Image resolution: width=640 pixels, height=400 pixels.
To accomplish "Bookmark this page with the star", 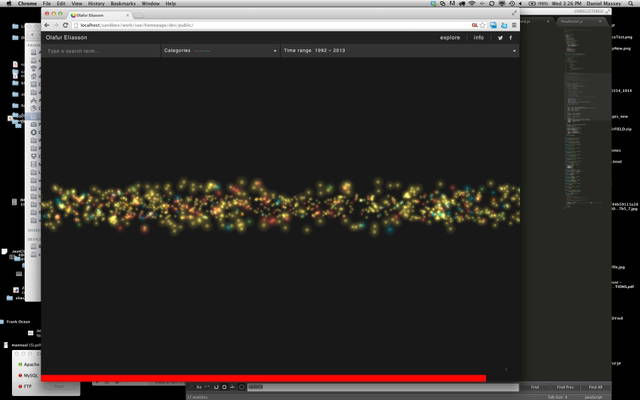I will point(483,25).
